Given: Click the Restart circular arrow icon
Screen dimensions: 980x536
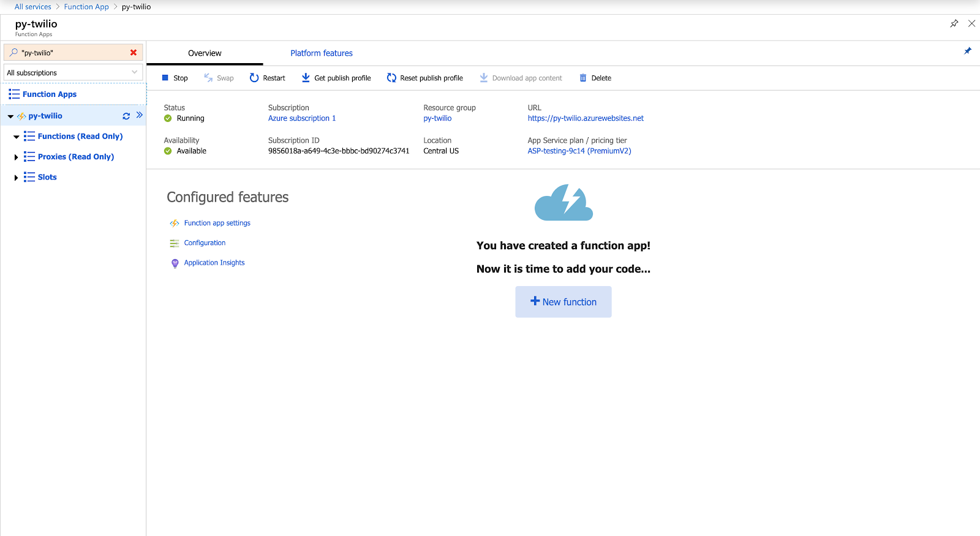Looking at the screenshot, I should click(x=254, y=78).
